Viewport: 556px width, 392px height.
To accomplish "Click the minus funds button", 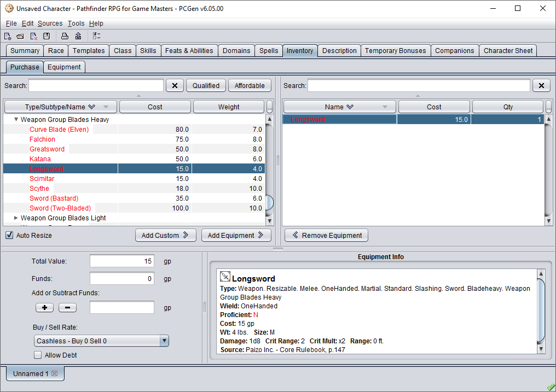I will click(x=67, y=308).
